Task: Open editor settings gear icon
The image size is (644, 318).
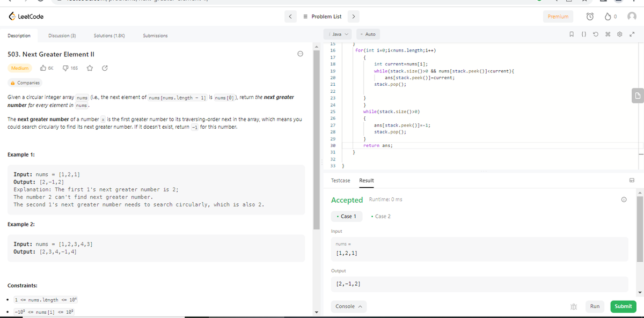Action: pos(619,34)
